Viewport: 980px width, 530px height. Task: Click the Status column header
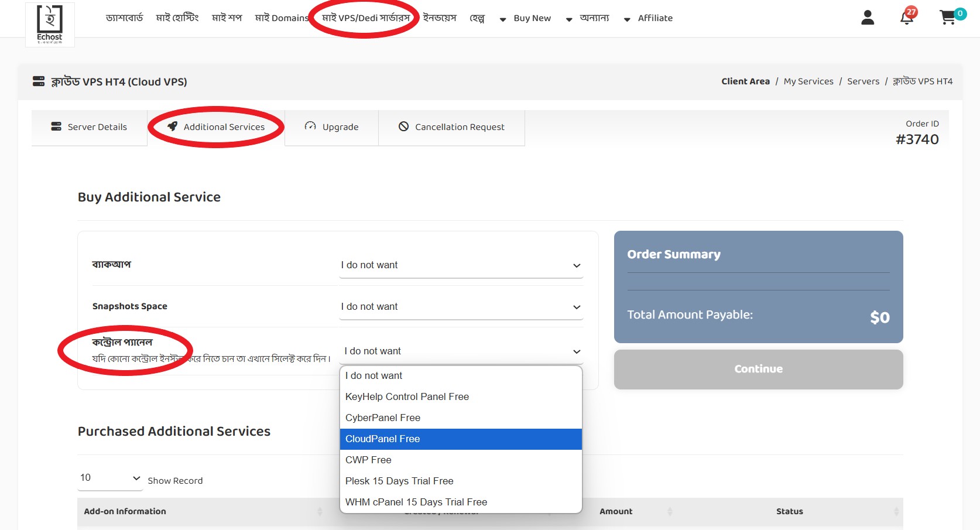(x=790, y=511)
